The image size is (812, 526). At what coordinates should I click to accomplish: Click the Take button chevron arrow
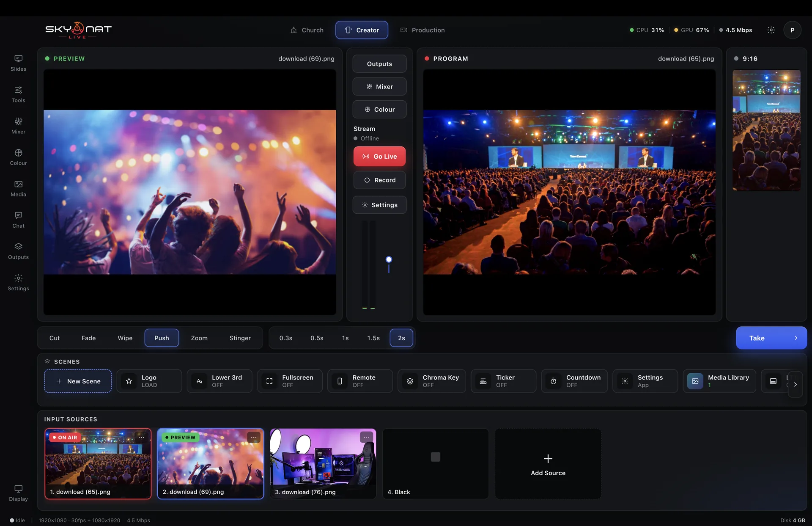pos(796,338)
